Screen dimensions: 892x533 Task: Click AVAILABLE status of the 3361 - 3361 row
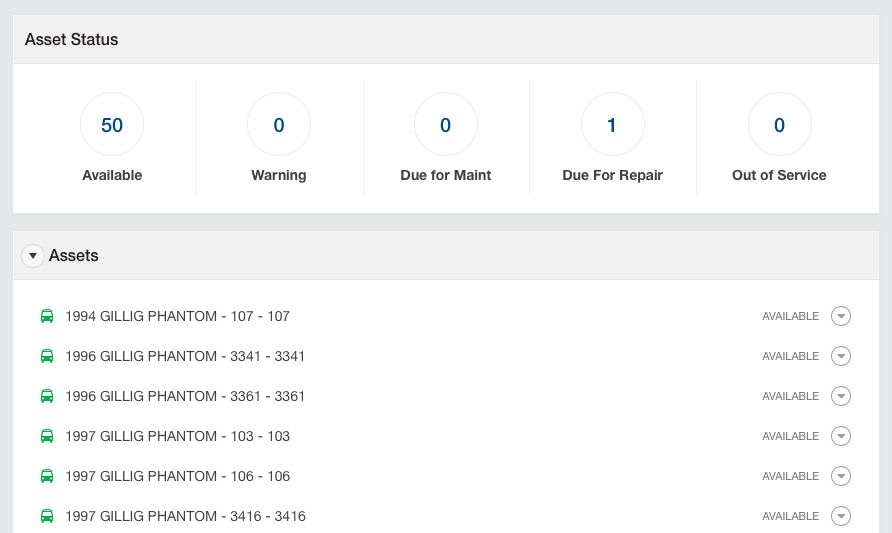791,396
